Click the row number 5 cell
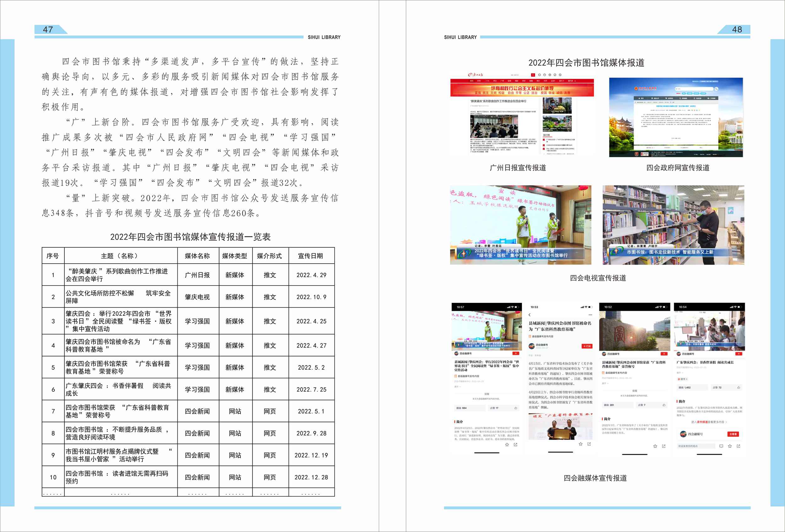 click(53, 368)
